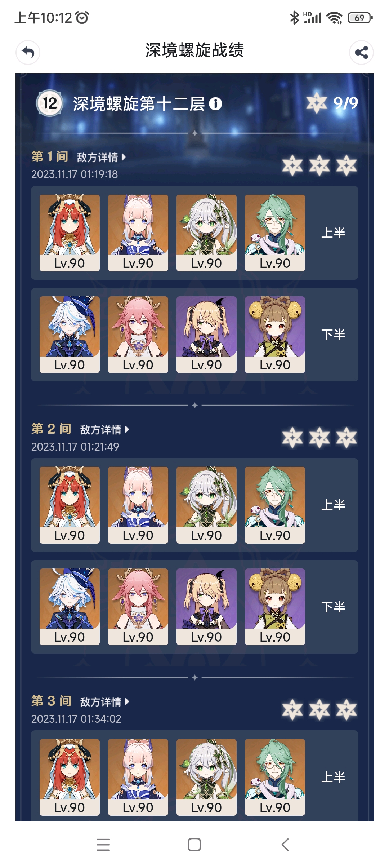The width and height of the screenshot is (389, 868).
Task: Open the floor 12 info icon
Action: tap(215, 104)
